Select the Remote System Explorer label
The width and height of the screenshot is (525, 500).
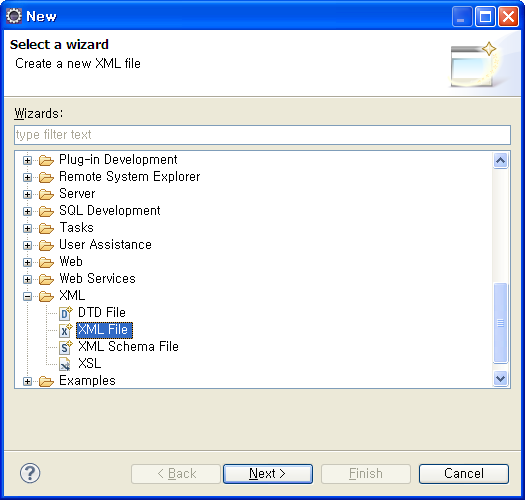130,177
